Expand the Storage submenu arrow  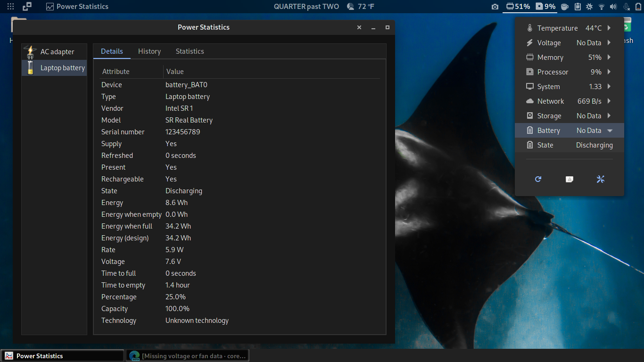609,116
